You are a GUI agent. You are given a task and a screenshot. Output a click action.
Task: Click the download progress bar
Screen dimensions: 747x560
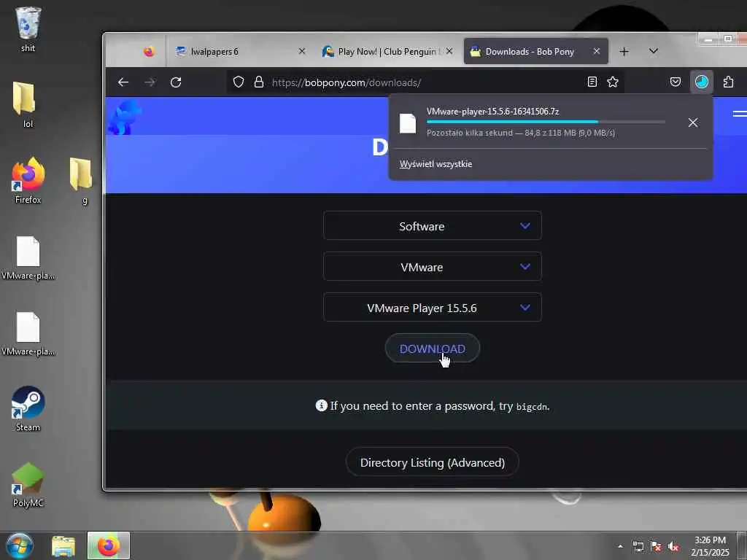[546, 122]
